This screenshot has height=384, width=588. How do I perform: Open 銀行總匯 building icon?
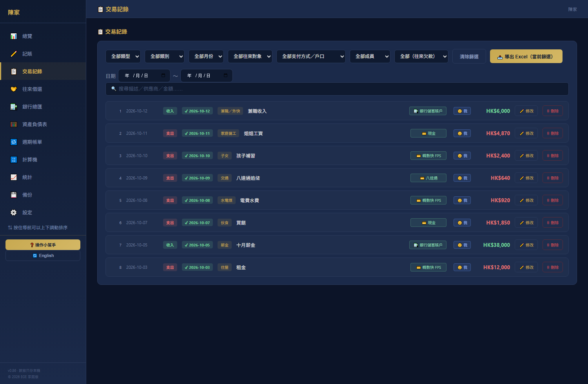click(14, 107)
